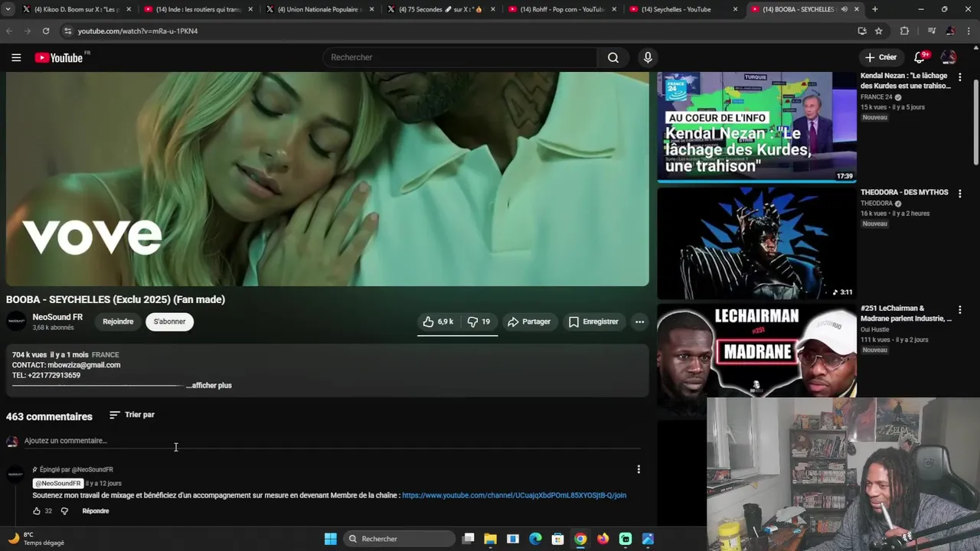This screenshot has width=980, height=551.
Task: Bookmark this page with star icon
Action: (879, 31)
